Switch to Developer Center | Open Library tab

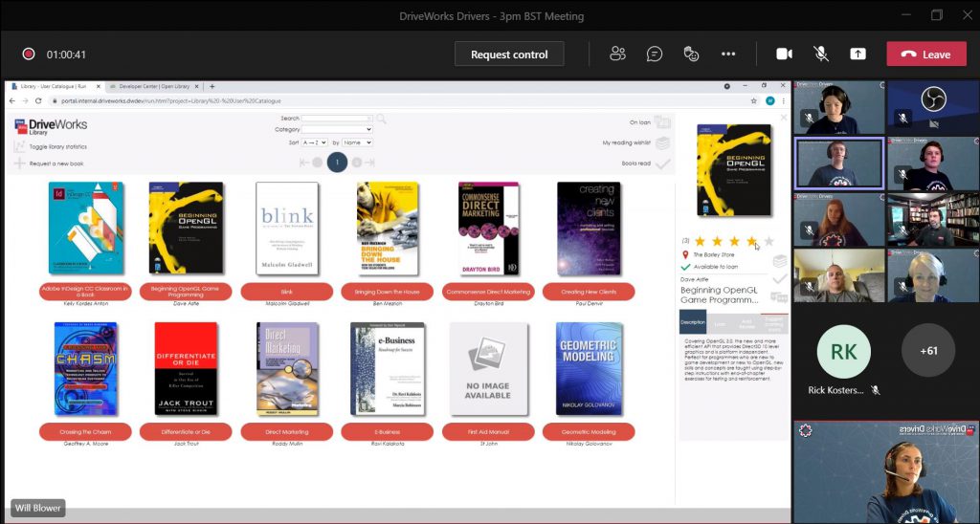[x=152, y=86]
